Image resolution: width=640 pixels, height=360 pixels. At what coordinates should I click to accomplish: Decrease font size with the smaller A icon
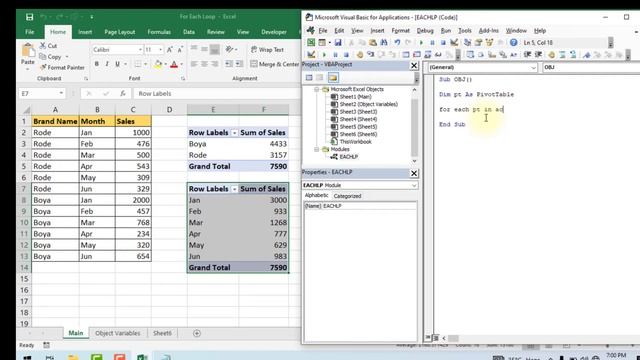(x=180, y=49)
